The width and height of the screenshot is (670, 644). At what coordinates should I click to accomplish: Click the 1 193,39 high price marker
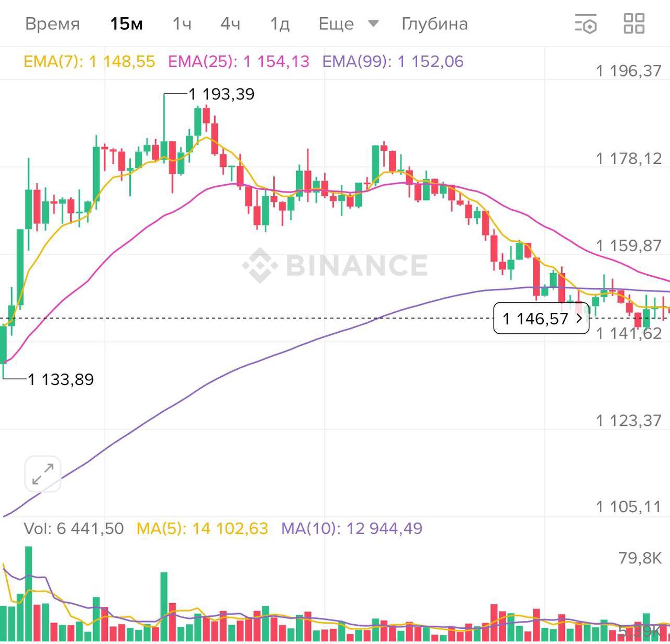coord(221,94)
